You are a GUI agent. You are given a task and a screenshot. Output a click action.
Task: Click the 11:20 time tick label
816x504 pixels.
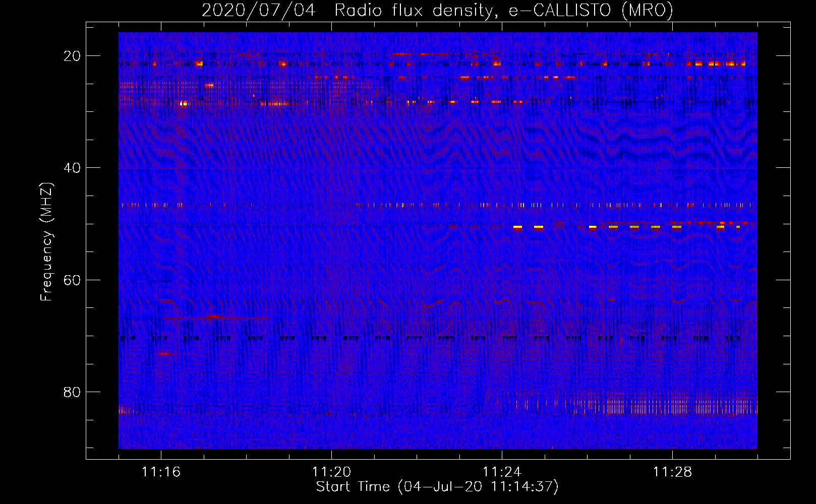click(x=331, y=472)
